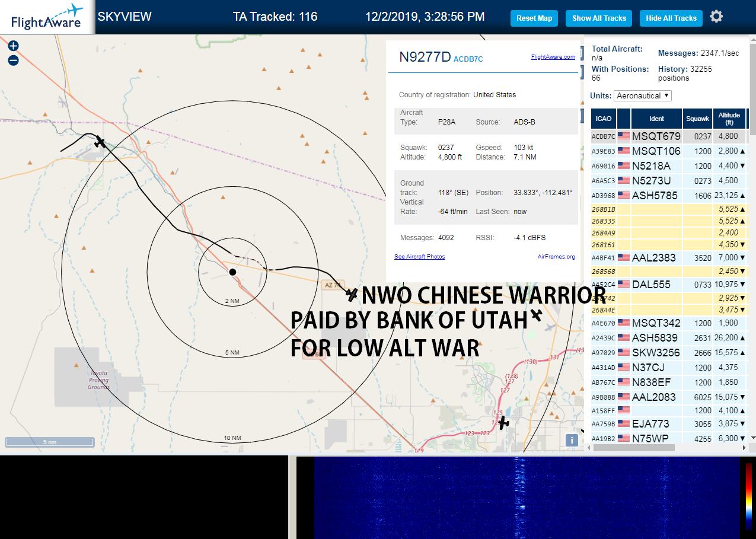Open the FlightAware logo
This screenshot has width=756, height=539.
[47, 17]
